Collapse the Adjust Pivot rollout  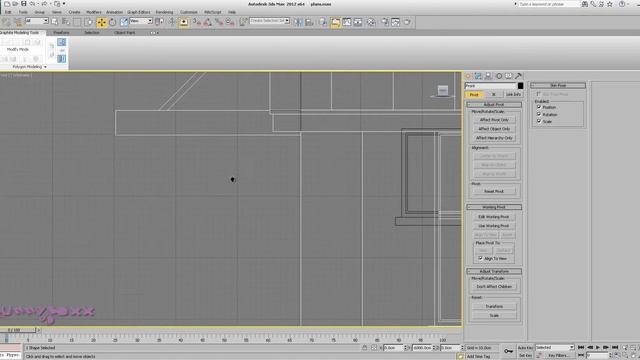[x=494, y=104]
